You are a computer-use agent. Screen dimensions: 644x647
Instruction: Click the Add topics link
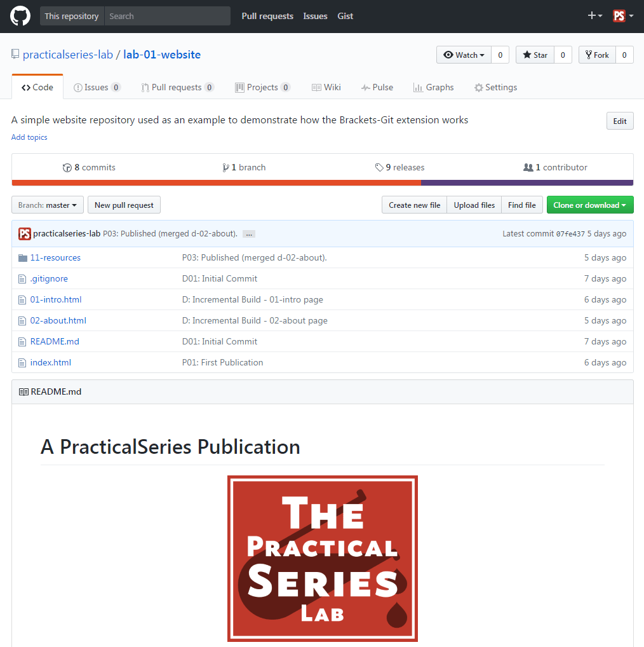pyautogui.click(x=29, y=137)
